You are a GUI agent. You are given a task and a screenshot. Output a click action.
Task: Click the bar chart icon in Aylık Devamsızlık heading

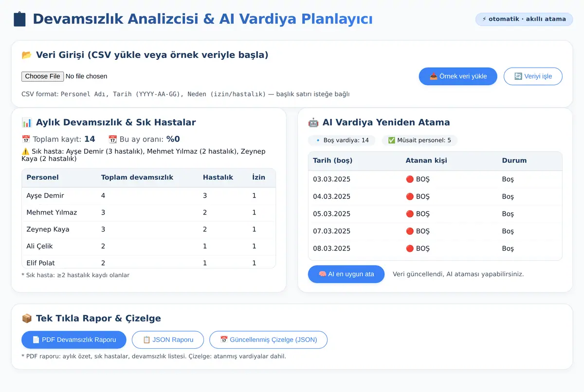(27, 123)
